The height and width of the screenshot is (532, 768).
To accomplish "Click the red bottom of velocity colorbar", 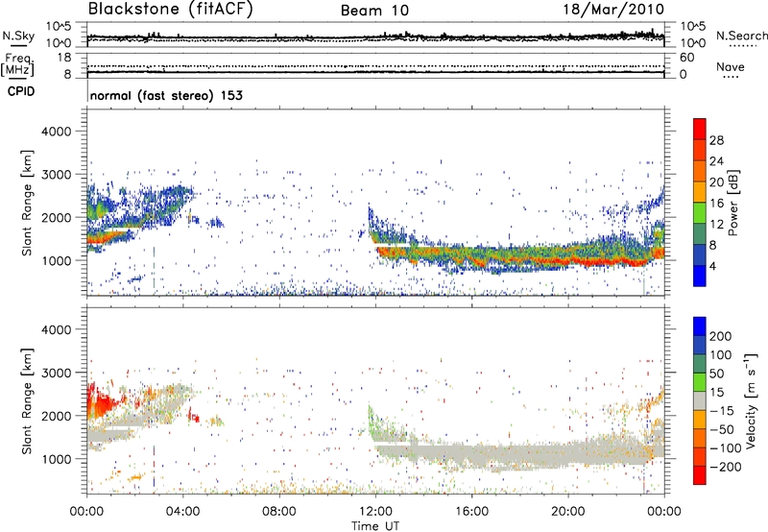I will (x=700, y=475).
